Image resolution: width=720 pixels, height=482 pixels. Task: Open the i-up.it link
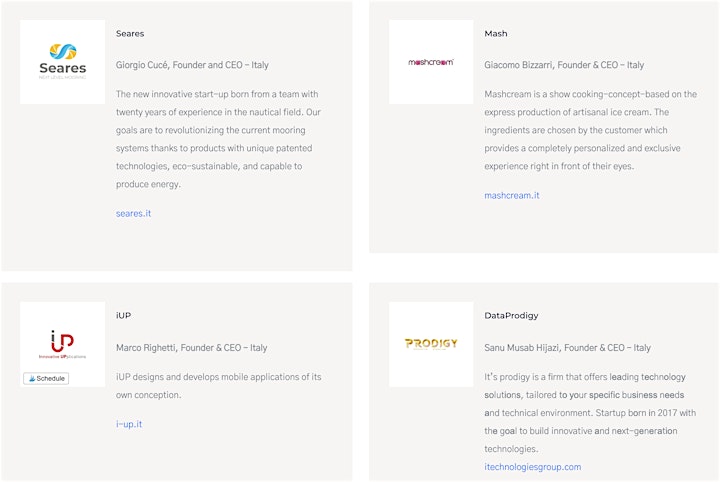pos(129,424)
